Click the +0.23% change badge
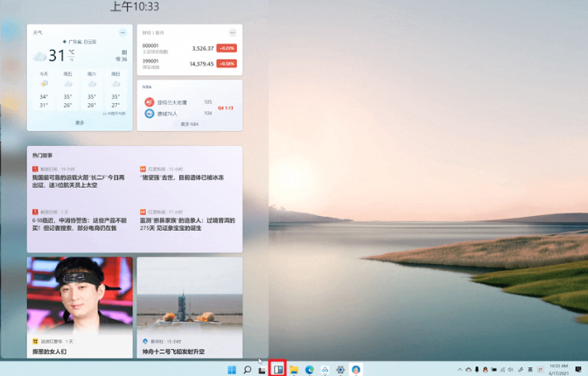 point(227,48)
